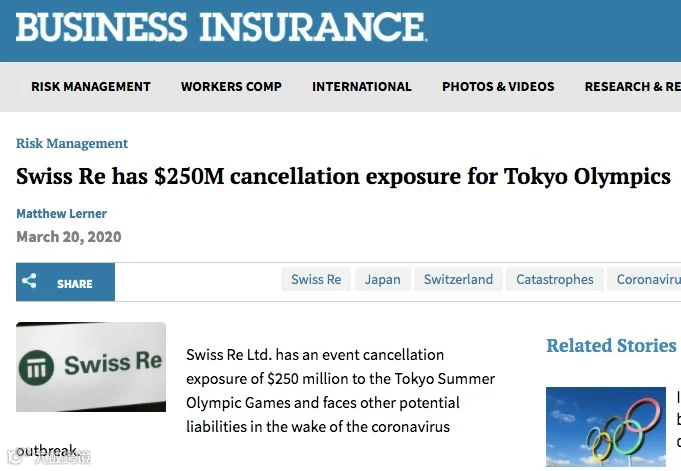Open the Olympic rings related story thumbnail

[x=606, y=427]
